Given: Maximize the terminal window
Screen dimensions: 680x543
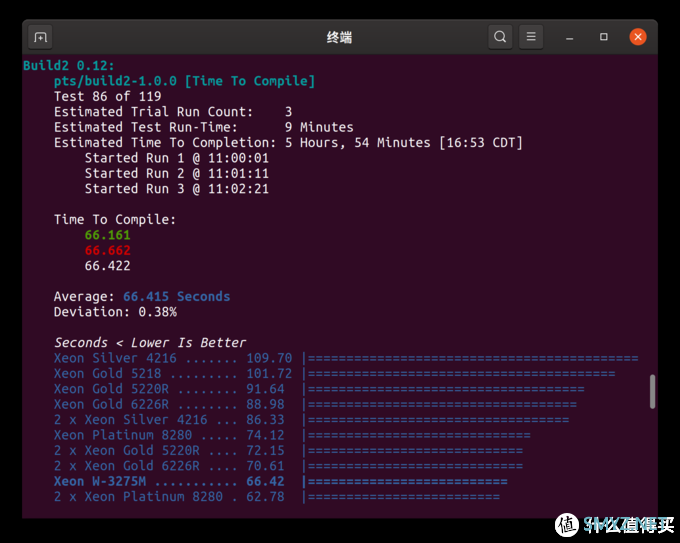Looking at the screenshot, I should point(604,37).
